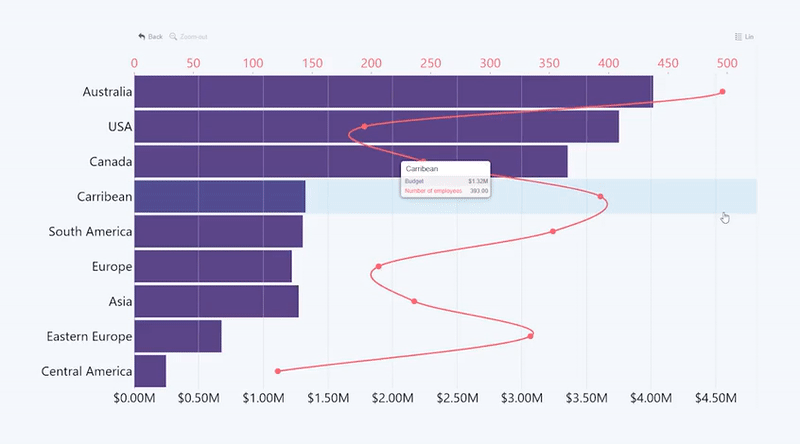Click the Back arrow icon
The width and height of the screenshot is (800, 444).
141,36
